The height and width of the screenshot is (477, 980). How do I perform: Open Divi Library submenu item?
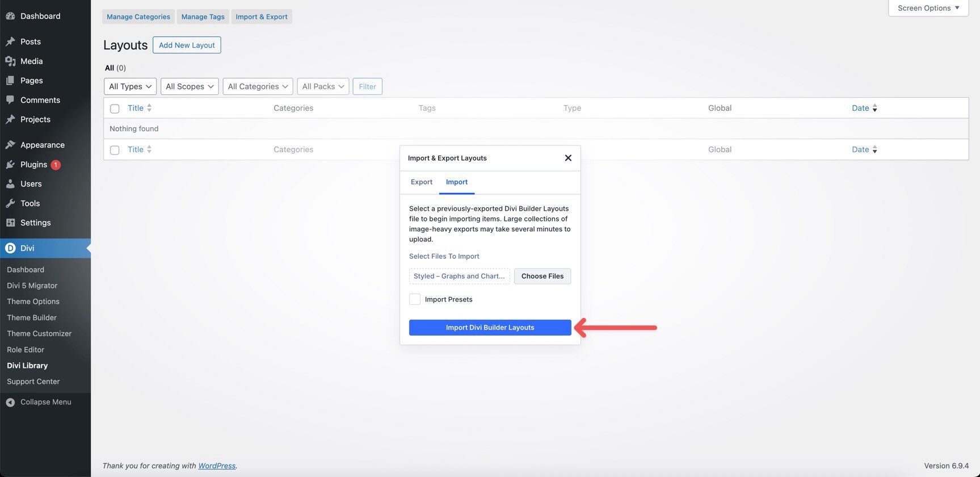point(27,366)
